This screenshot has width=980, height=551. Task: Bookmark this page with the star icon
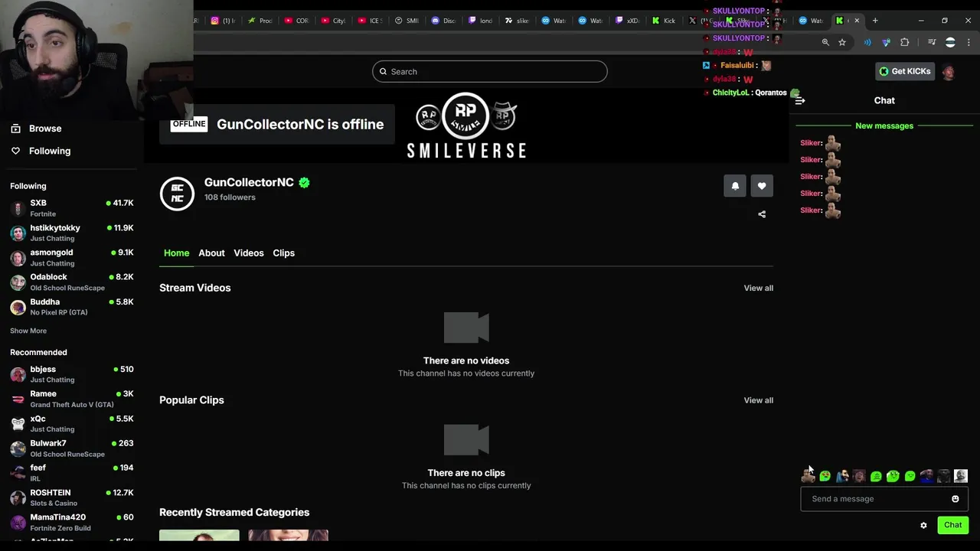pos(842,42)
